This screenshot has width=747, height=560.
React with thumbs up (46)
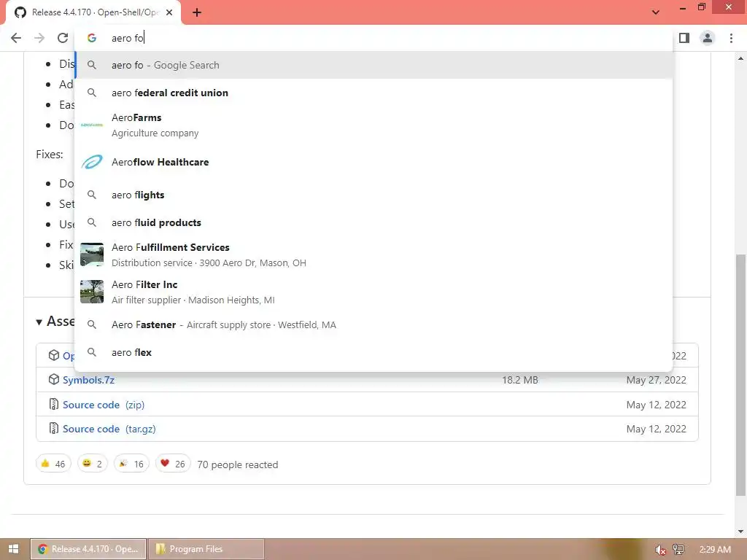(x=53, y=464)
